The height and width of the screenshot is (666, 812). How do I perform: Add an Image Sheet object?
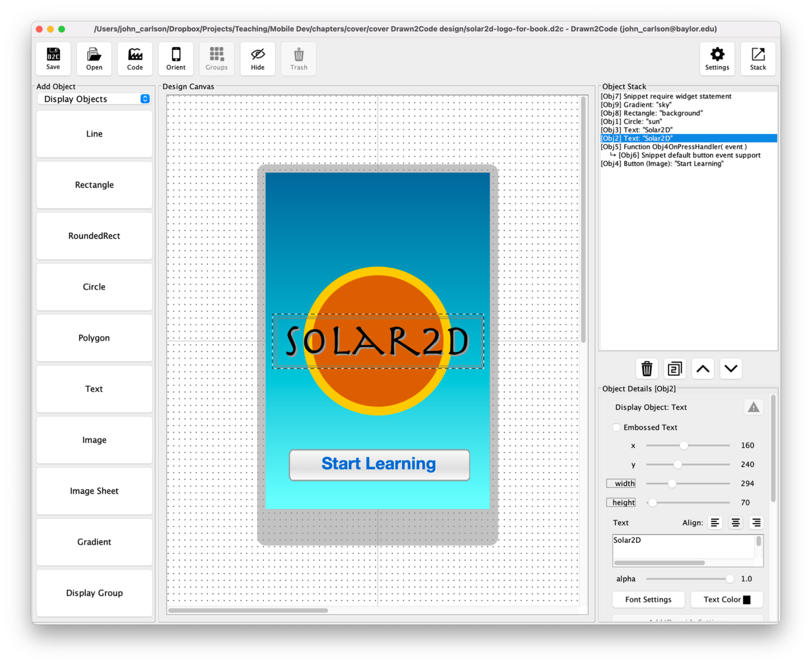pos(94,491)
